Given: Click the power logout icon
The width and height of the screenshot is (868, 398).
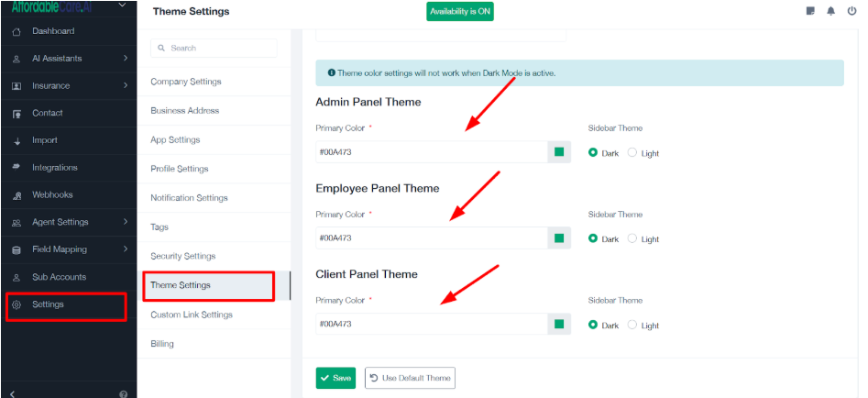Looking at the screenshot, I should click(x=852, y=11).
